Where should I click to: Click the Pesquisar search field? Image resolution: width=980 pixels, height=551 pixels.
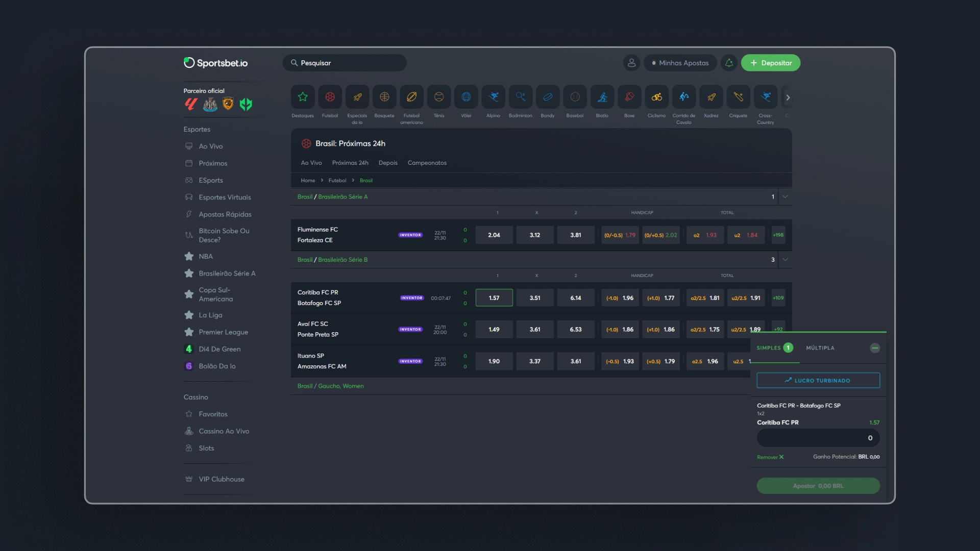(345, 63)
